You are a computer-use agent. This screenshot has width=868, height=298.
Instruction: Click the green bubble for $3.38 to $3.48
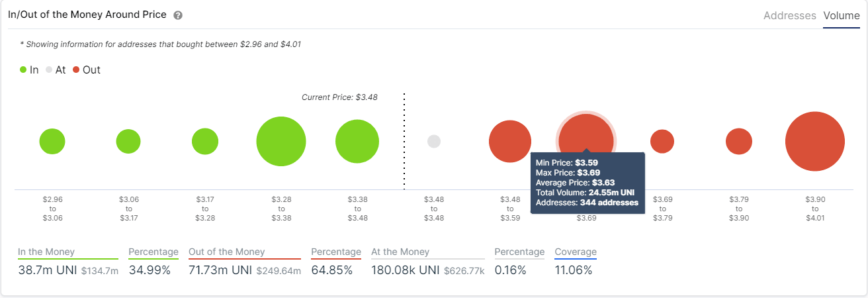click(357, 141)
